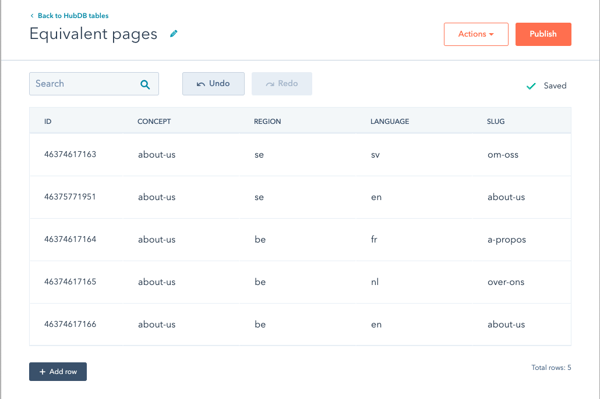Click the pencil icon to rename the table

pyautogui.click(x=174, y=34)
